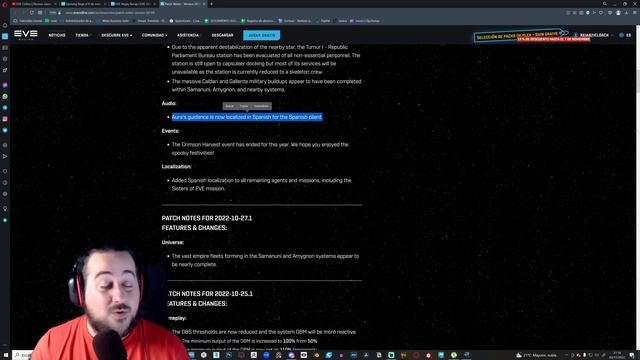Open the ASISTENCIA menu item
This screenshot has width=640, height=360.
(188, 35)
